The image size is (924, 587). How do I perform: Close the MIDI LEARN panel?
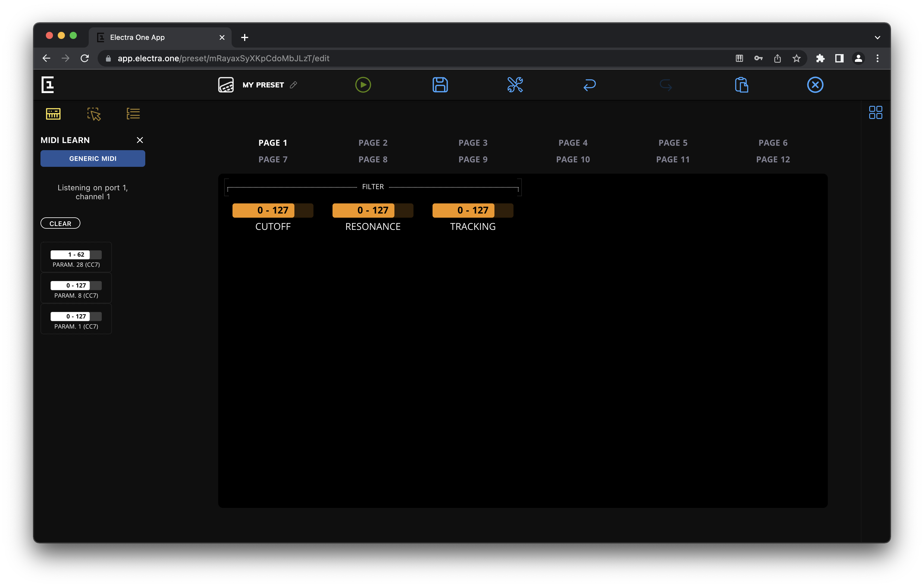[x=140, y=140]
